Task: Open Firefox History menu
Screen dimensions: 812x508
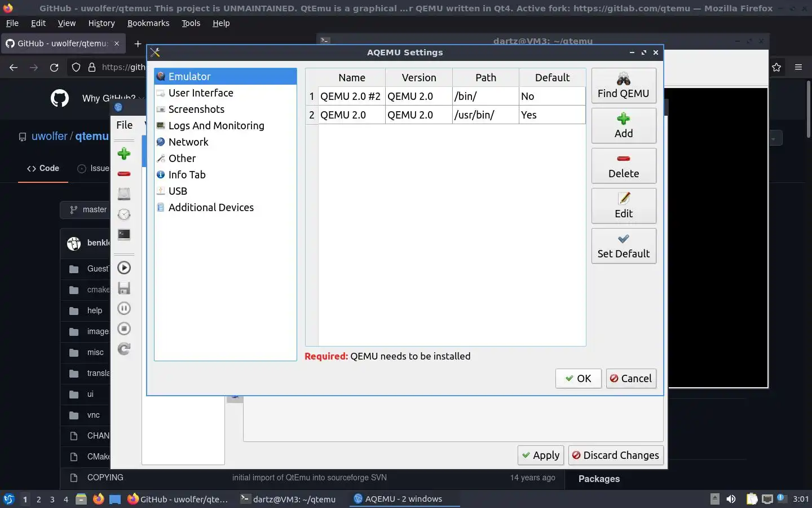Action: coord(101,23)
